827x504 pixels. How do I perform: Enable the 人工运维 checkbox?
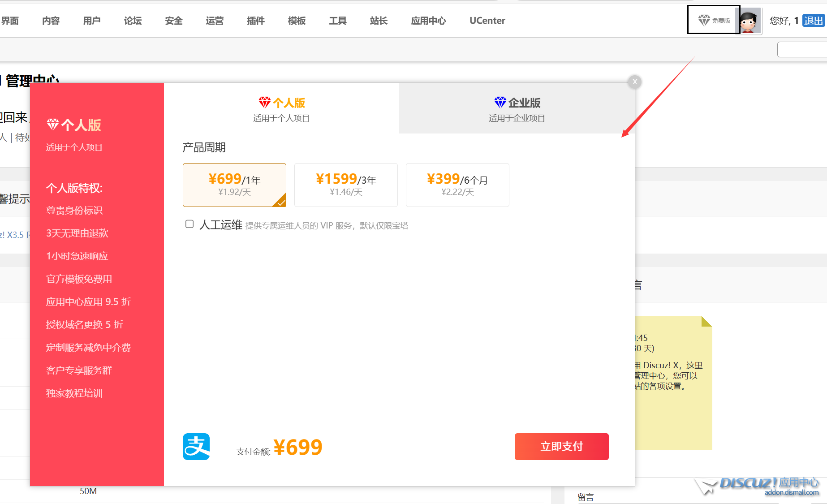click(x=190, y=224)
